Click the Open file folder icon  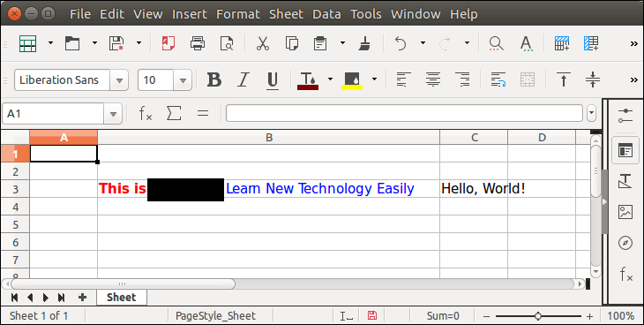pyautogui.click(x=72, y=43)
